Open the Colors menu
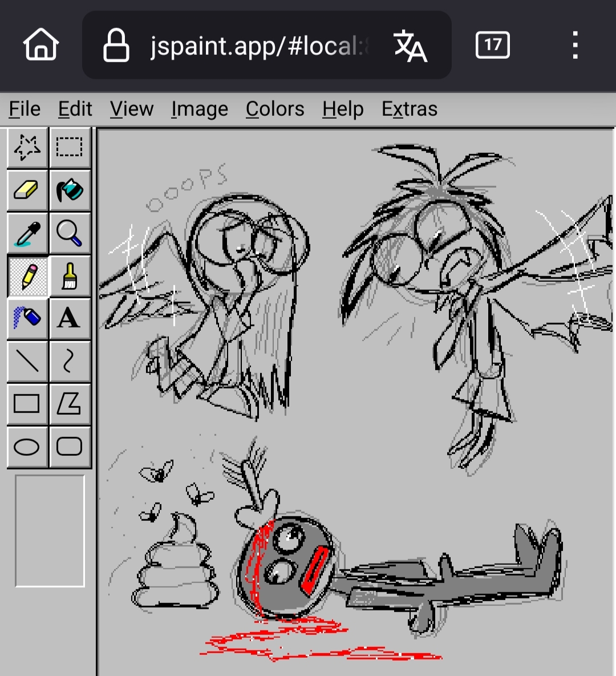This screenshot has width=616, height=676. (x=275, y=108)
